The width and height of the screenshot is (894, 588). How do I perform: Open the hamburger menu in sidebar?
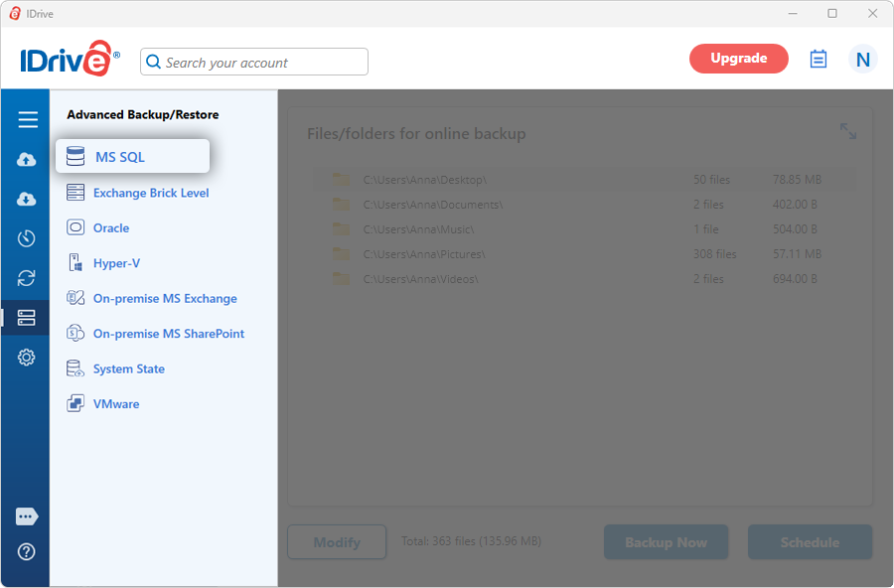click(27, 120)
